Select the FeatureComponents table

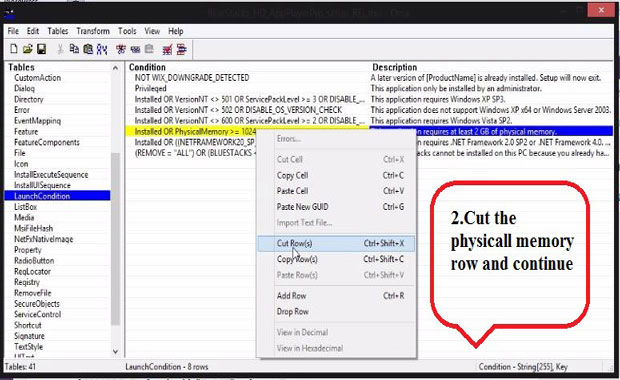[x=47, y=142]
